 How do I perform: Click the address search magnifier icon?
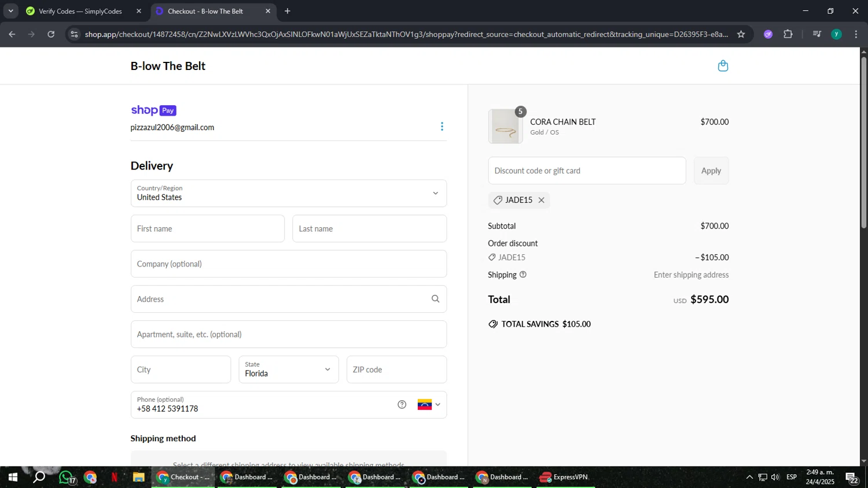pos(435,299)
